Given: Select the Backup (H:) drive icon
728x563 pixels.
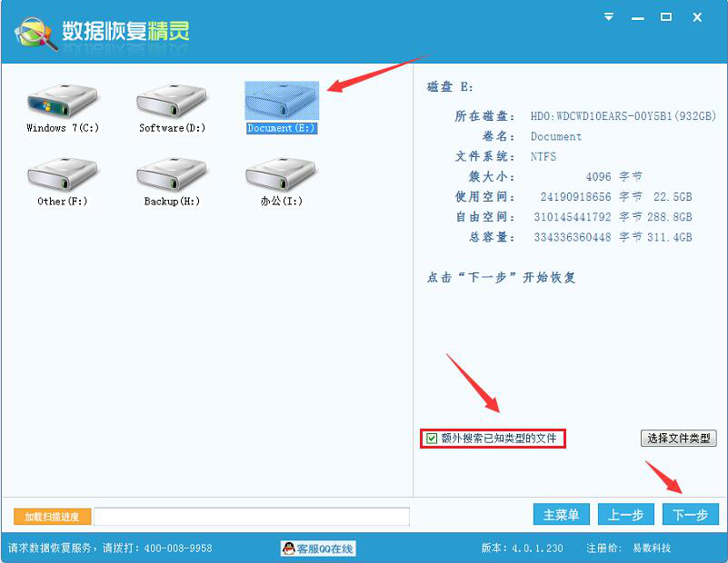Looking at the screenshot, I should tap(169, 177).
